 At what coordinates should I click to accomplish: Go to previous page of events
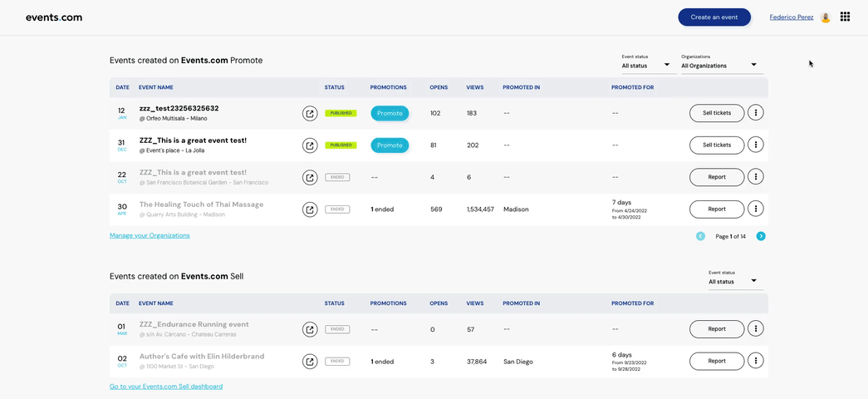click(x=700, y=236)
